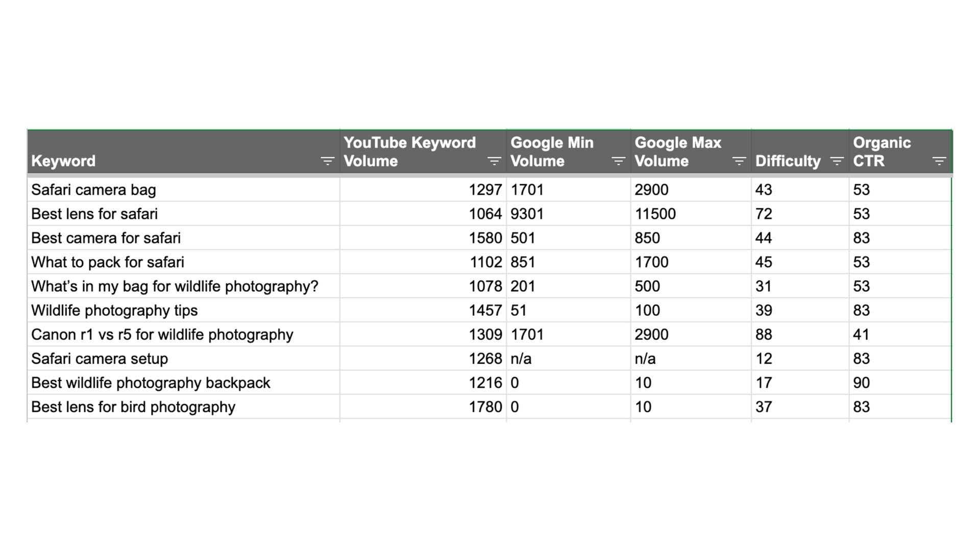Click the Google Max cell showing 11500
This screenshot has width=980, height=551.
point(655,214)
